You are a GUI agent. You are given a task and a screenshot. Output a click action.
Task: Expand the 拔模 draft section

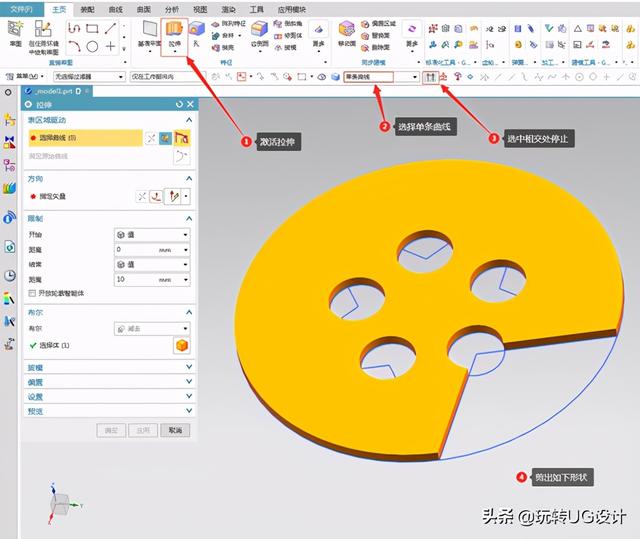pos(107,367)
